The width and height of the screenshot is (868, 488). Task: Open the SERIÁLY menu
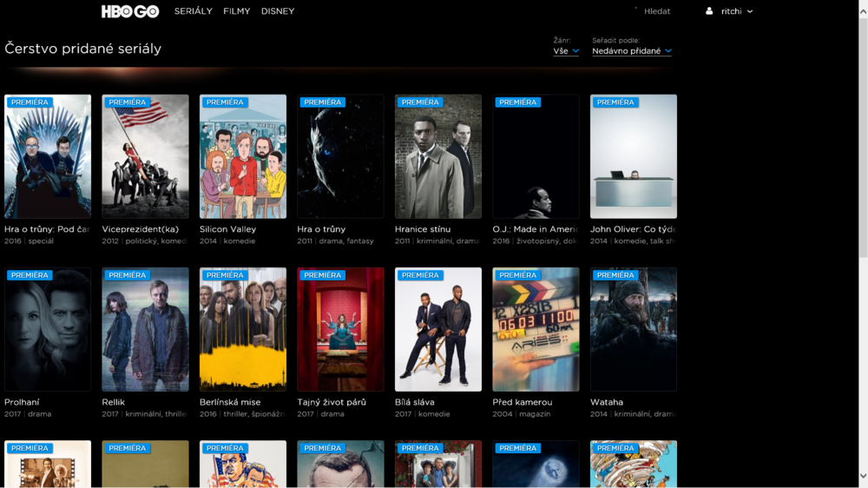(193, 11)
